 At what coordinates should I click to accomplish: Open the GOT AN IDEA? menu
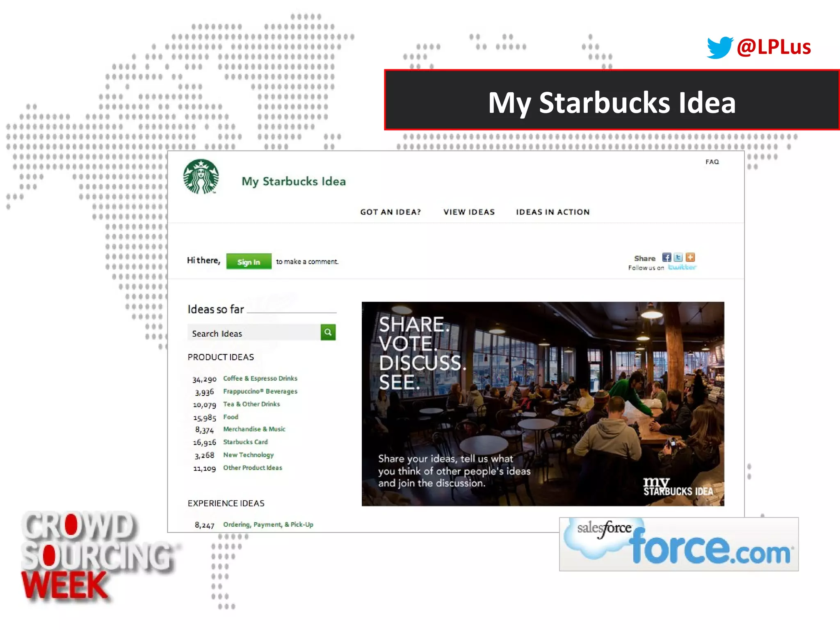pyautogui.click(x=390, y=212)
